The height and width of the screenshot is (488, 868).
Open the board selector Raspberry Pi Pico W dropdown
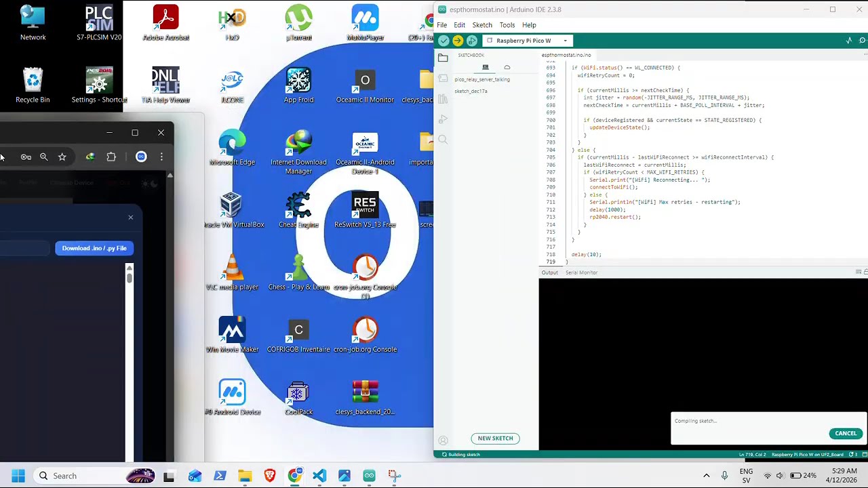point(527,41)
